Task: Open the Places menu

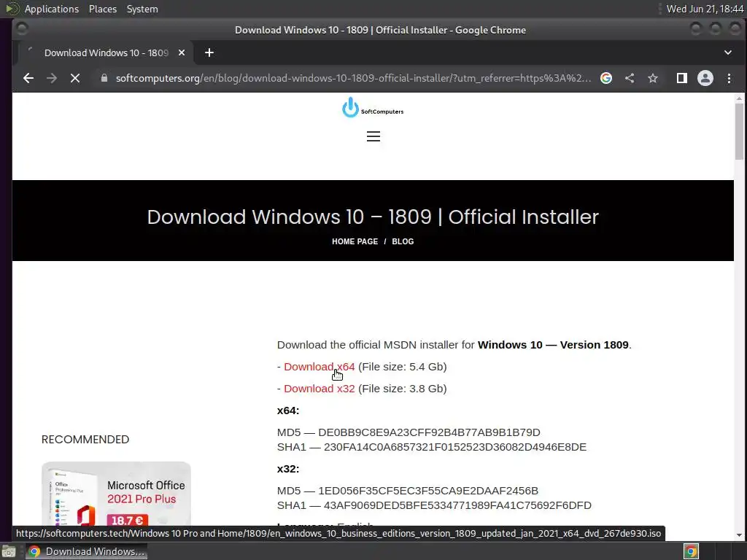Action: (x=102, y=9)
